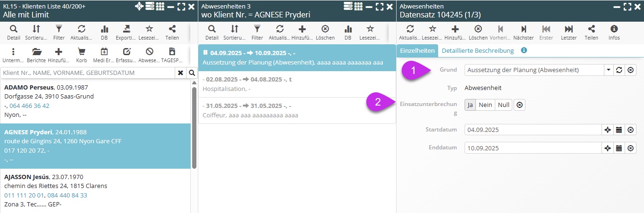
Task: Expand the Grund dropdown arrow
Action: (607, 70)
